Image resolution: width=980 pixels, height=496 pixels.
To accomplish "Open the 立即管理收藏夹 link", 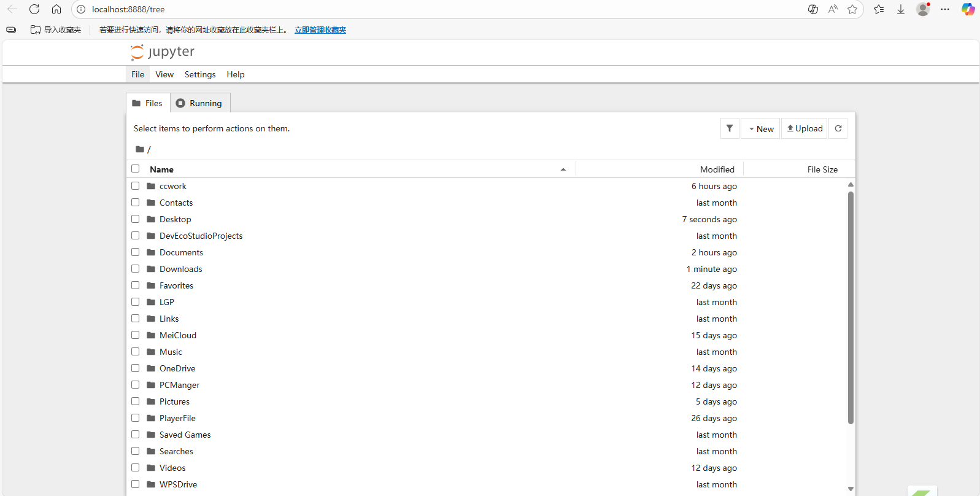I will point(320,30).
